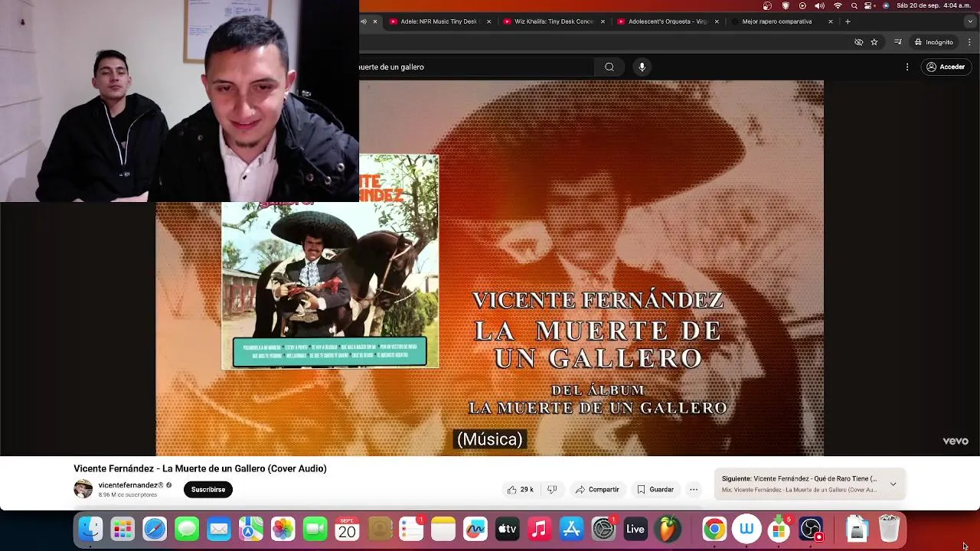980x551 pixels.
Task: Open the white W app in Dock
Action: tap(746, 529)
